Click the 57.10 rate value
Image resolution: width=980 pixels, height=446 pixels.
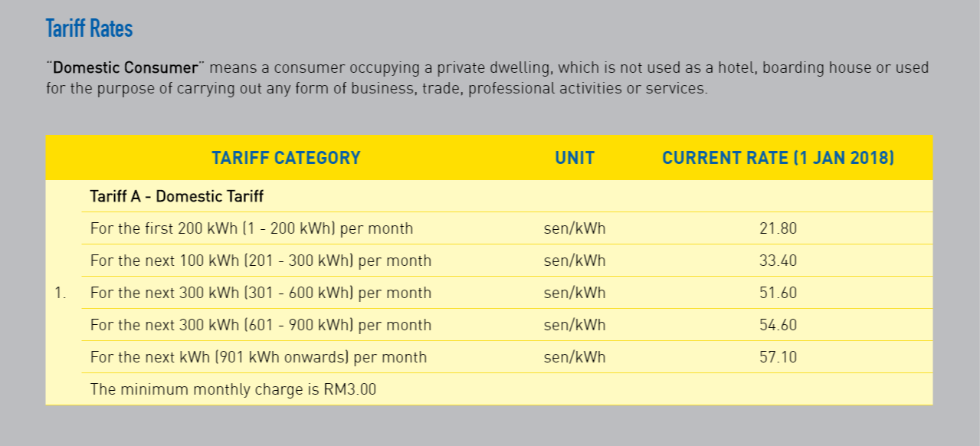[x=778, y=357]
